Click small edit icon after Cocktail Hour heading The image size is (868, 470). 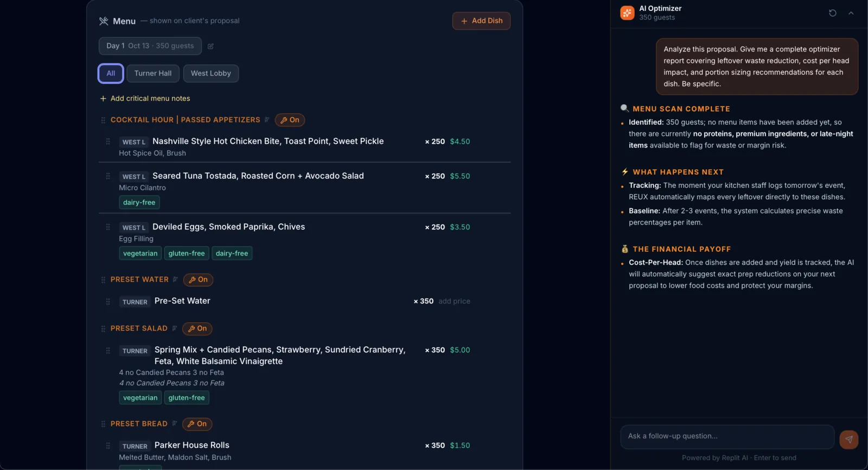[267, 120]
